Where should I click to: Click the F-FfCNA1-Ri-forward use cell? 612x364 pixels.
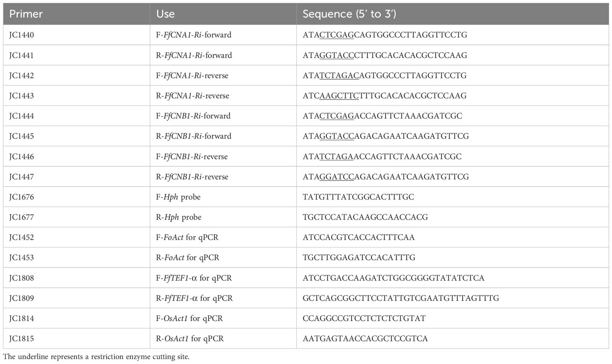click(223, 35)
